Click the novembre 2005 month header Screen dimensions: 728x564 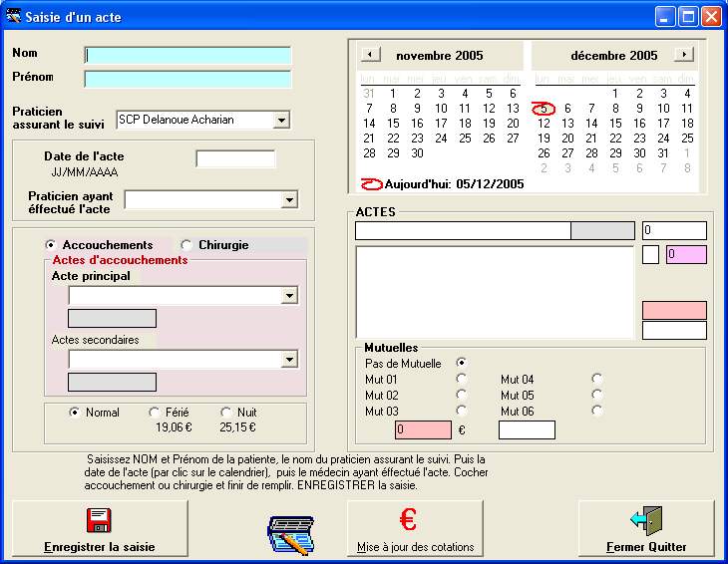439,56
